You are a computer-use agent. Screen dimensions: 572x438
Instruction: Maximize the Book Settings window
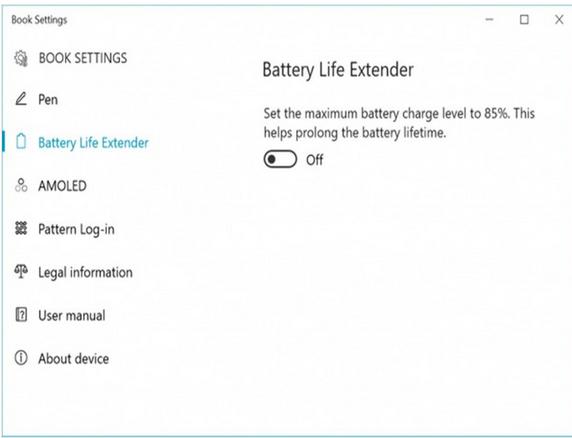point(524,19)
